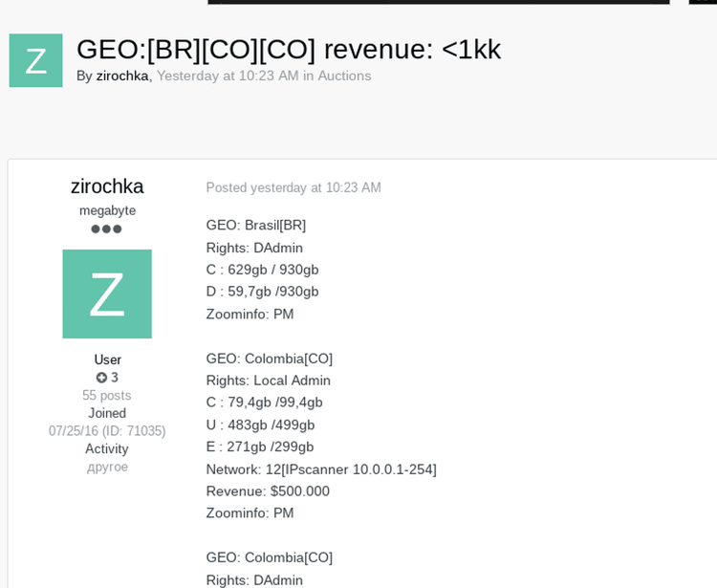Click the 'User' group label
717x588 pixels.
click(x=107, y=359)
